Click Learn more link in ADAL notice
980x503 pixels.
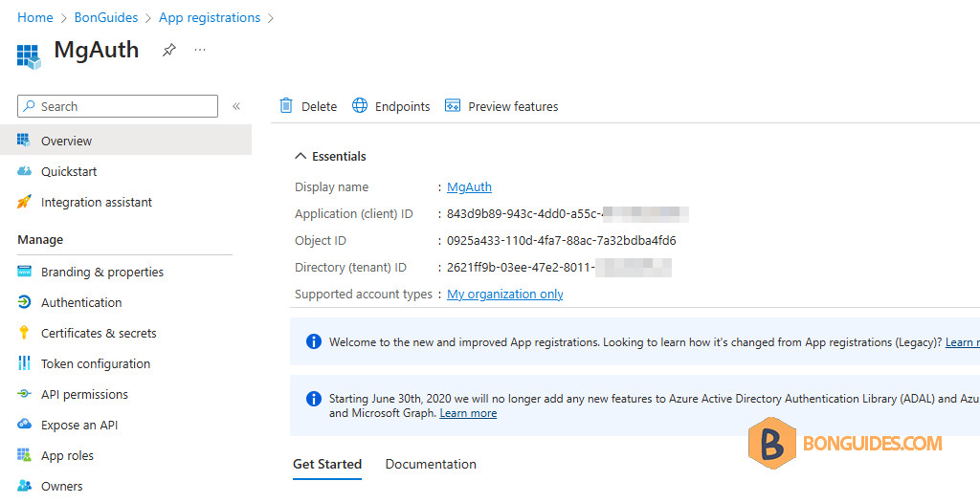tap(468, 413)
